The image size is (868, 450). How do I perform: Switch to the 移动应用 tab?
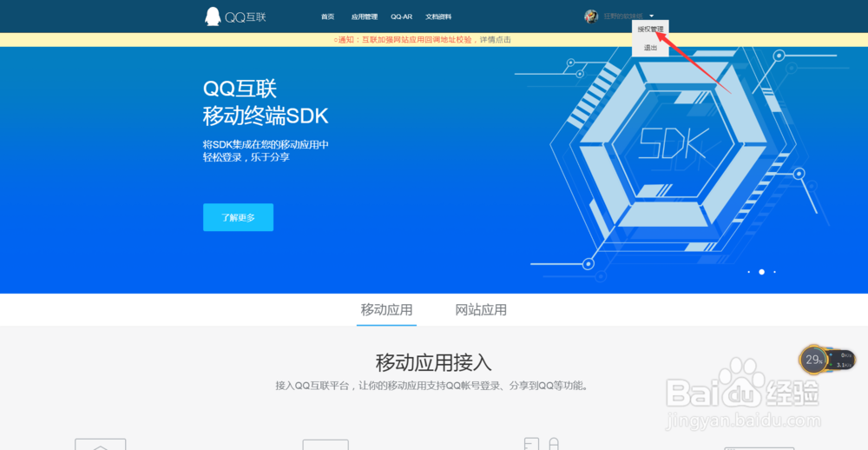(x=386, y=310)
